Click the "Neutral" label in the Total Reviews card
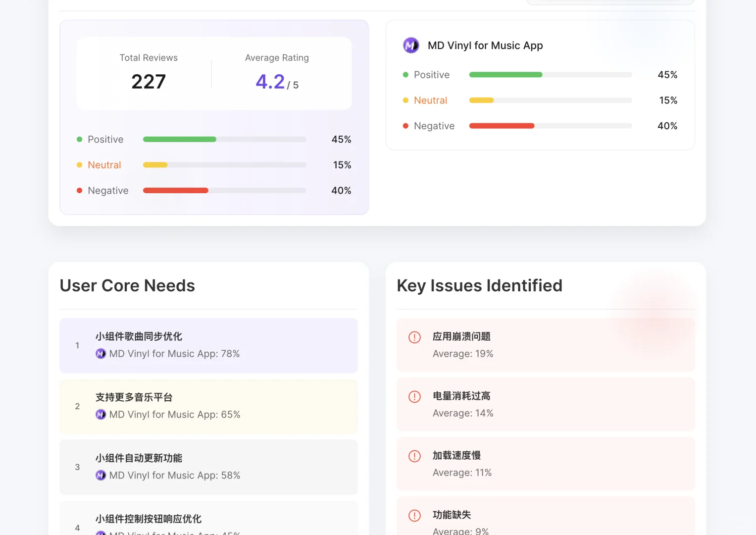 pos(104,165)
